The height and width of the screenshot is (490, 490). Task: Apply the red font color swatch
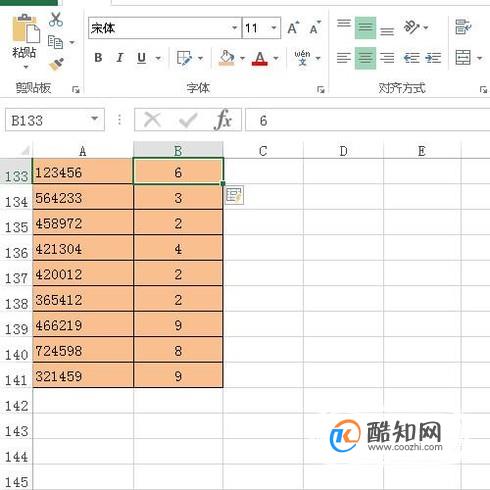pyautogui.click(x=260, y=59)
